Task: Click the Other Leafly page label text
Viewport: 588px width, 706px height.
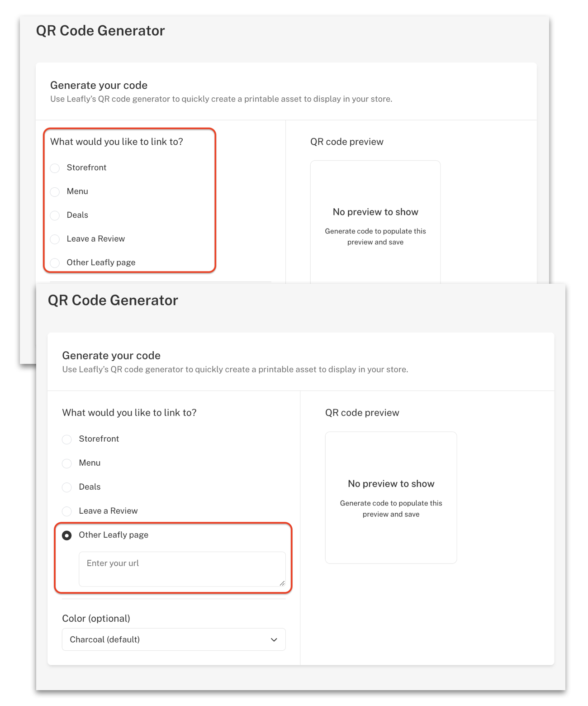Action: pos(114,535)
